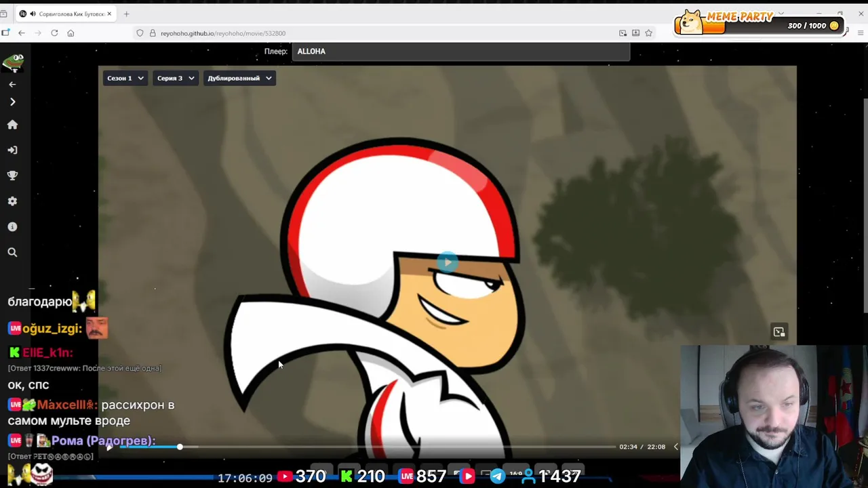The image size is (868, 488).
Task: Click the small play icon by progress bar
Action: [109, 447]
